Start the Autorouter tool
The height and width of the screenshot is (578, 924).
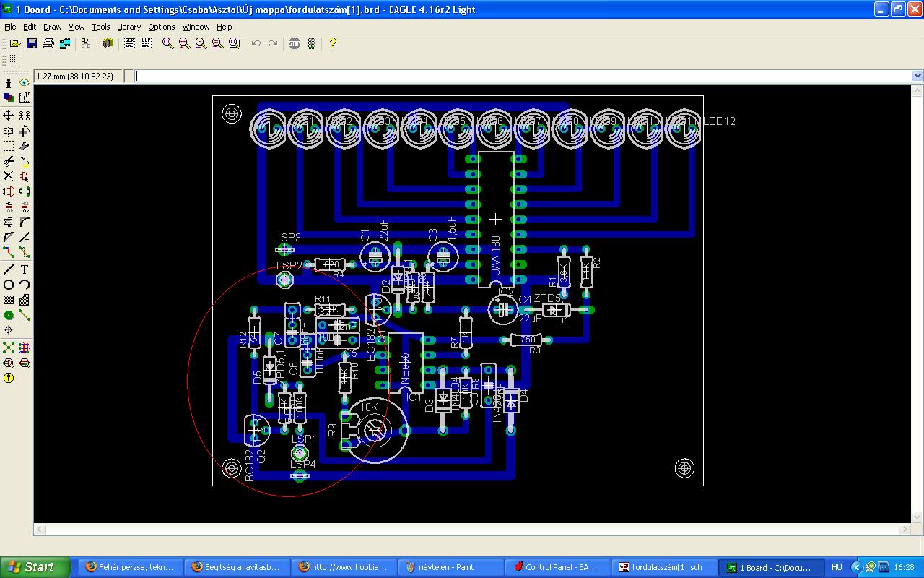(25, 348)
